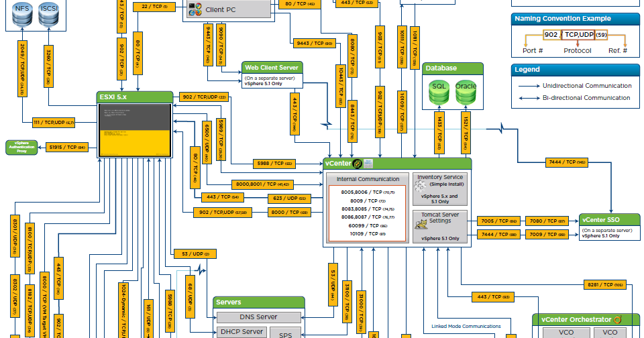Click the Database section header

(x=453, y=68)
